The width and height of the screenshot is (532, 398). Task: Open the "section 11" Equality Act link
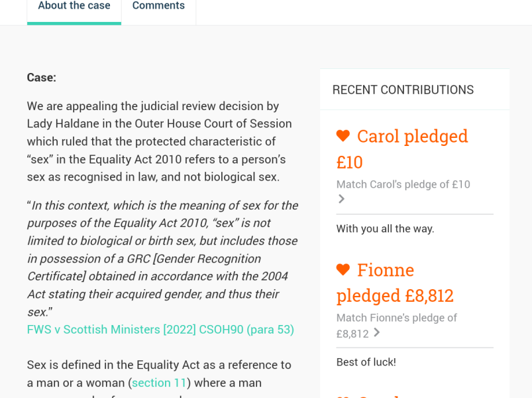(x=158, y=382)
